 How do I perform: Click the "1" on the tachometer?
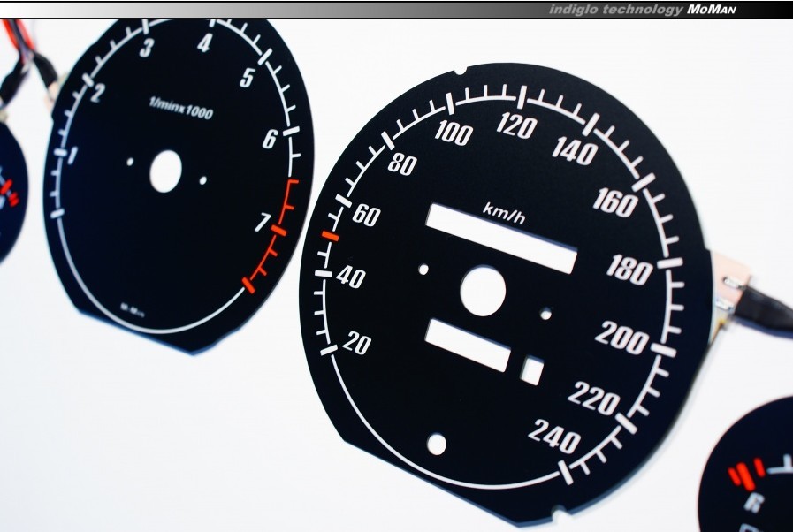72,156
